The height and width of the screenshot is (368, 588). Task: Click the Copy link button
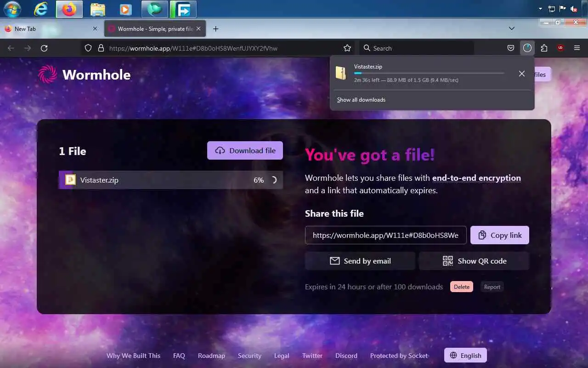click(500, 235)
